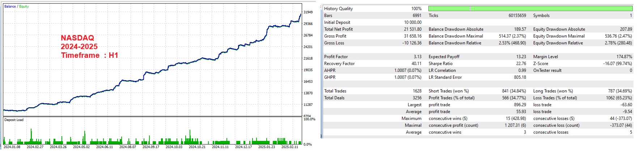644x151 pixels.
Task: Select the History Quality 100% value
Action: (x=416, y=9)
